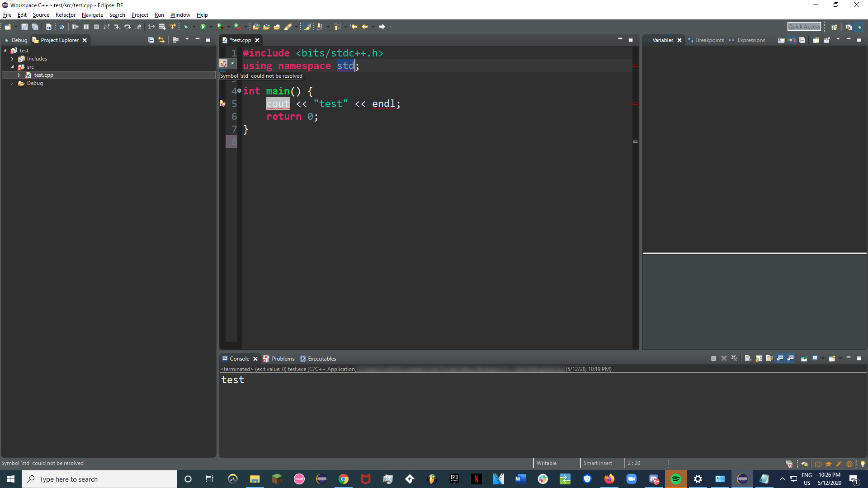Click the Save All toolbar icon
Viewport: 868px width, 488px height.
35,27
